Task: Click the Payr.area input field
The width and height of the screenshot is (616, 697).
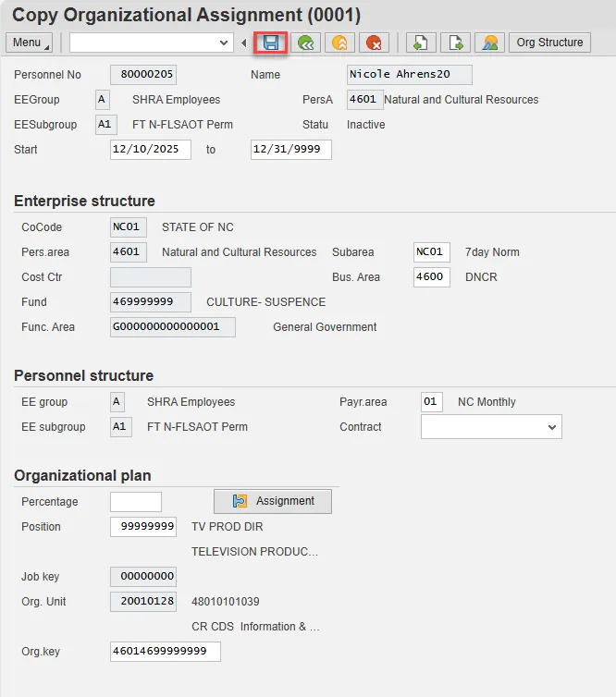Action: pos(430,402)
